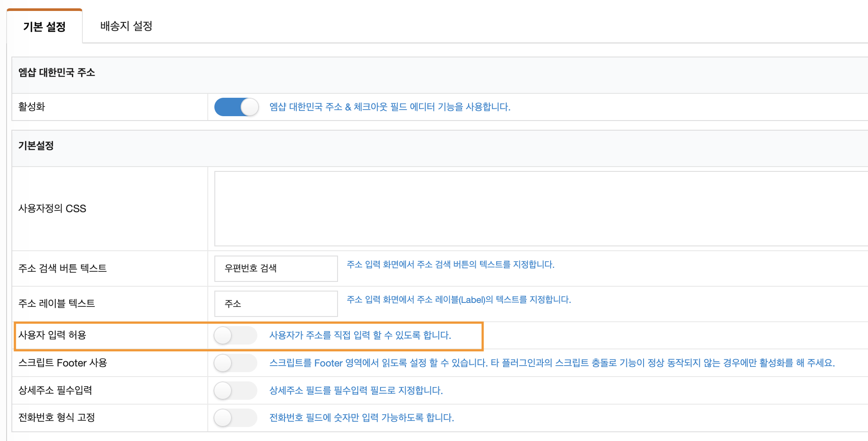Viewport: 868px width, 441px height.
Task: Click the 상세주소 필드 필수입력 description
Action: (x=356, y=391)
